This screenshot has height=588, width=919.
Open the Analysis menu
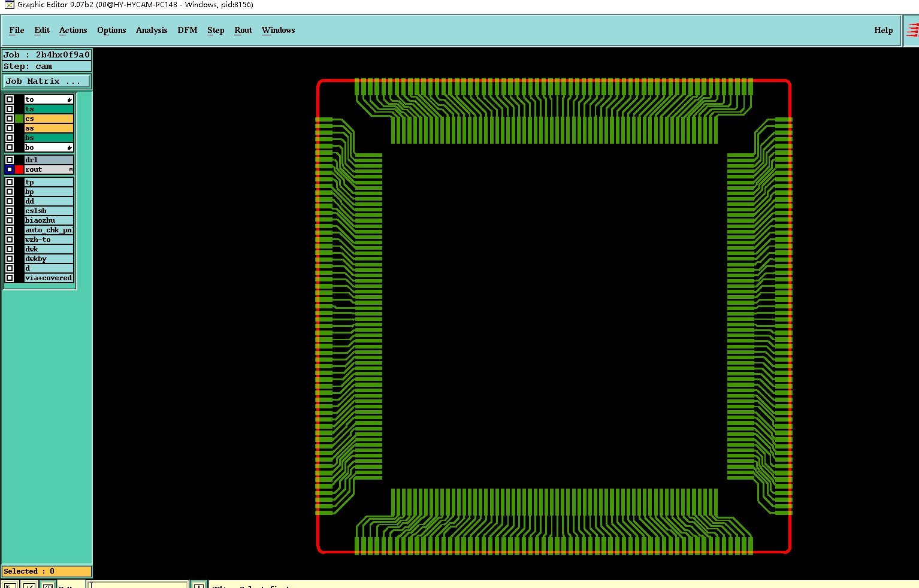pos(152,30)
